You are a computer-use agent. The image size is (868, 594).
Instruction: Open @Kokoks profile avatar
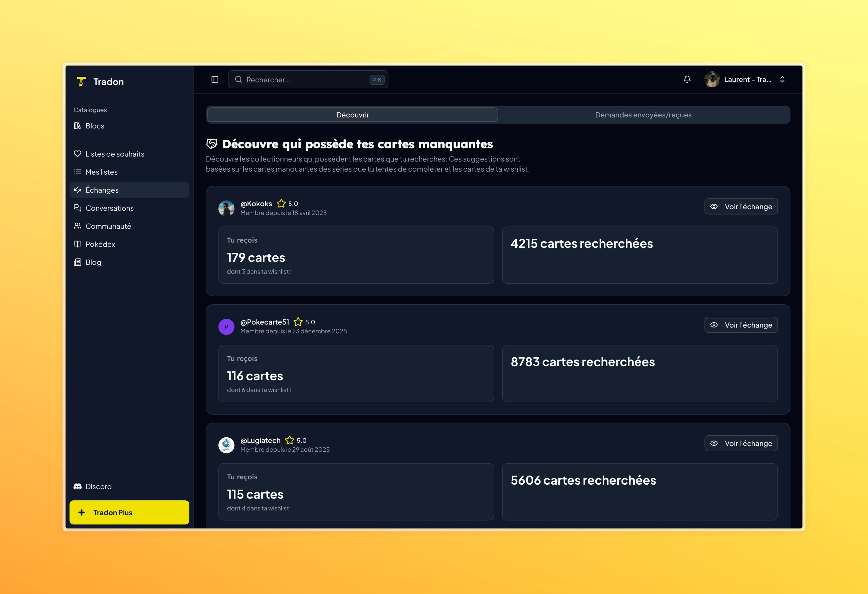[x=226, y=208]
